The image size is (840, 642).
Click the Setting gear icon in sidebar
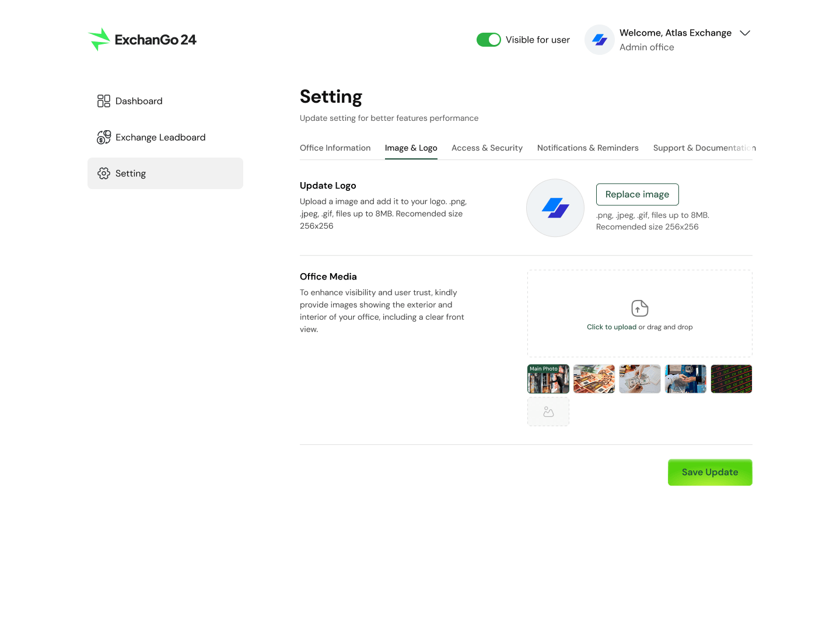click(x=104, y=173)
